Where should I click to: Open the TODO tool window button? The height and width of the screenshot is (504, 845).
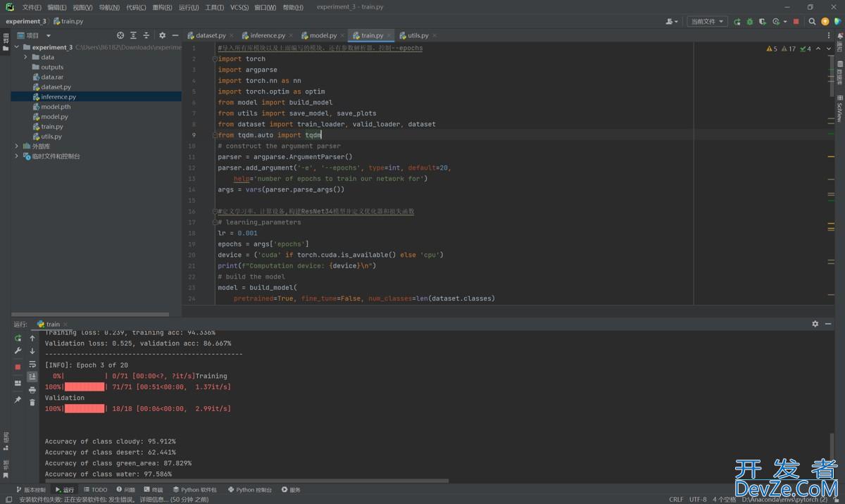95,490
